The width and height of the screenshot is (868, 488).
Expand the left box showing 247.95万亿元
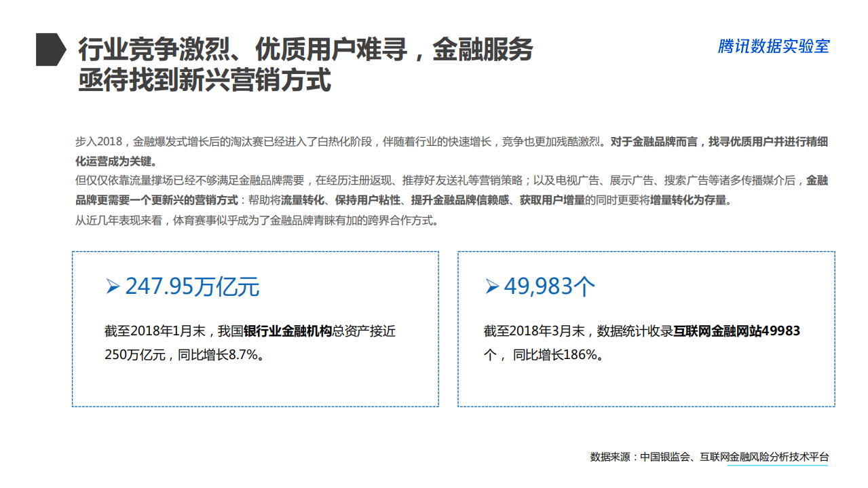click(x=257, y=329)
